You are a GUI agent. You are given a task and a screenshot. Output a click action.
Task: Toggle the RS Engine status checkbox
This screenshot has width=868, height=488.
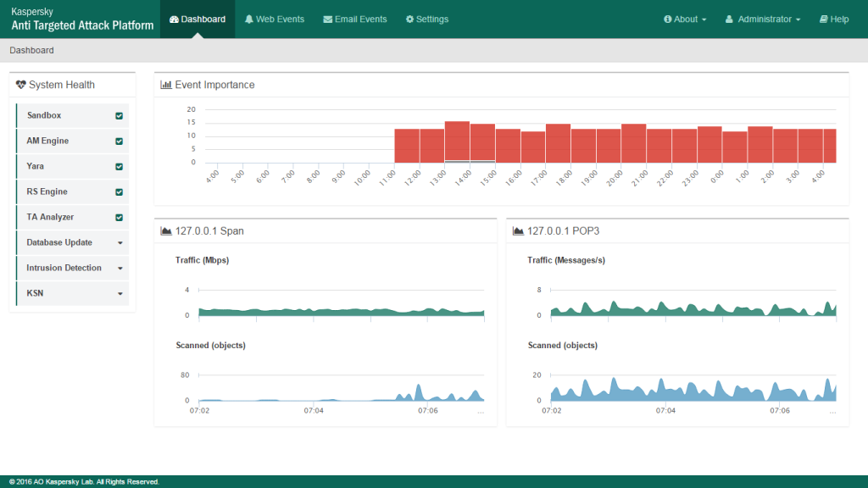pos(119,192)
